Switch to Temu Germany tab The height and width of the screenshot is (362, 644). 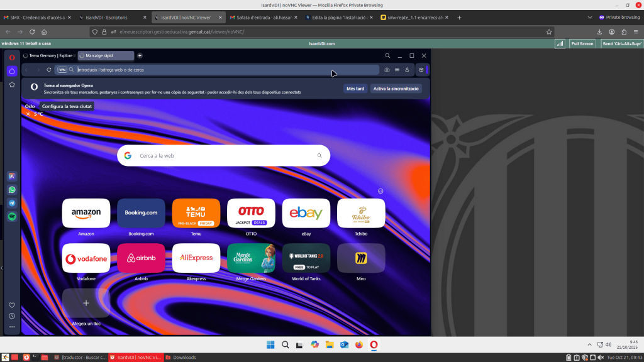coord(49,56)
